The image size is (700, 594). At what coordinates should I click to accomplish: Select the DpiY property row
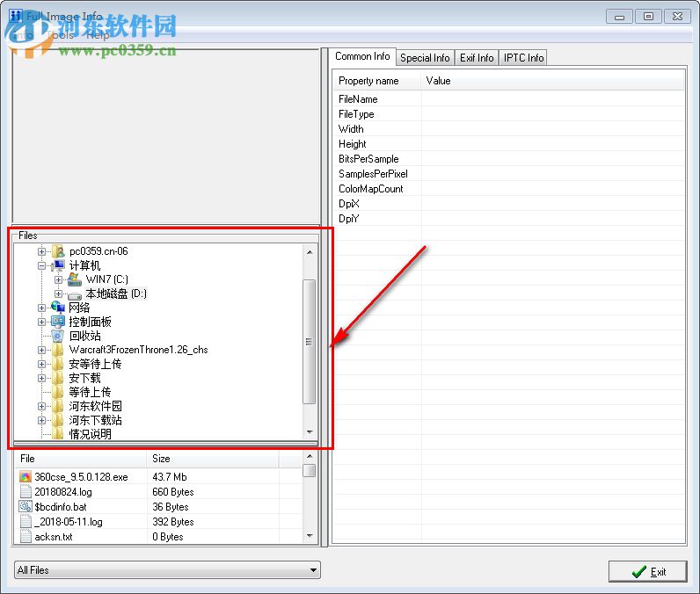point(509,219)
